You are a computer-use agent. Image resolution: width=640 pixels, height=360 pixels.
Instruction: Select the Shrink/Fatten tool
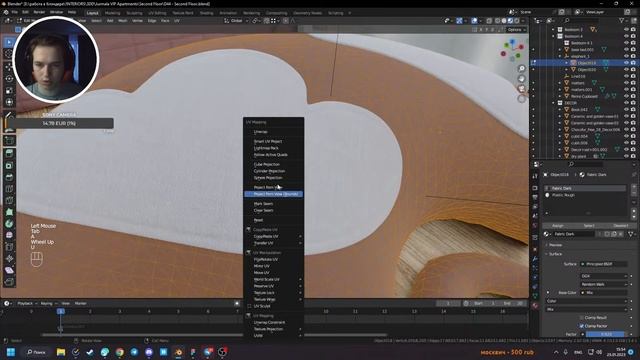(9, 259)
